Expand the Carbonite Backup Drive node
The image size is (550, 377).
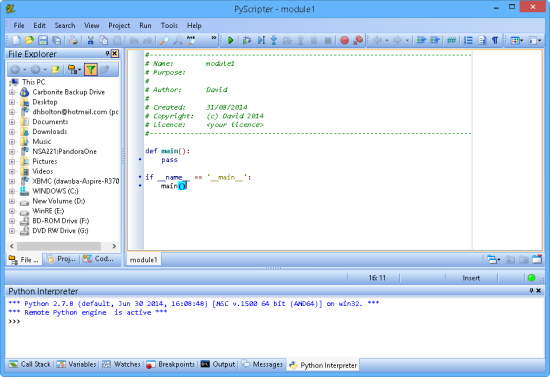[12, 92]
